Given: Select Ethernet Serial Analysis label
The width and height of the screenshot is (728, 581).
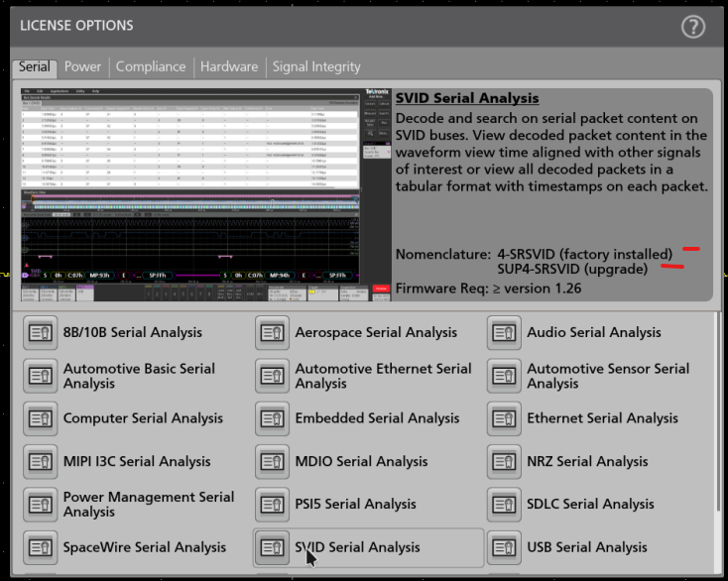Looking at the screenshot, I should (603, 418).
